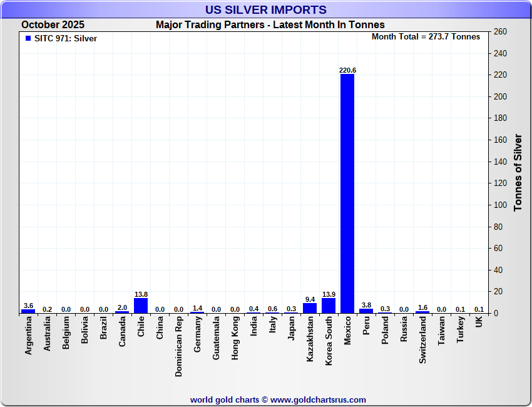Click the US SILVER IMPORTS title bar
532x407 pixels.
[266, 10]
